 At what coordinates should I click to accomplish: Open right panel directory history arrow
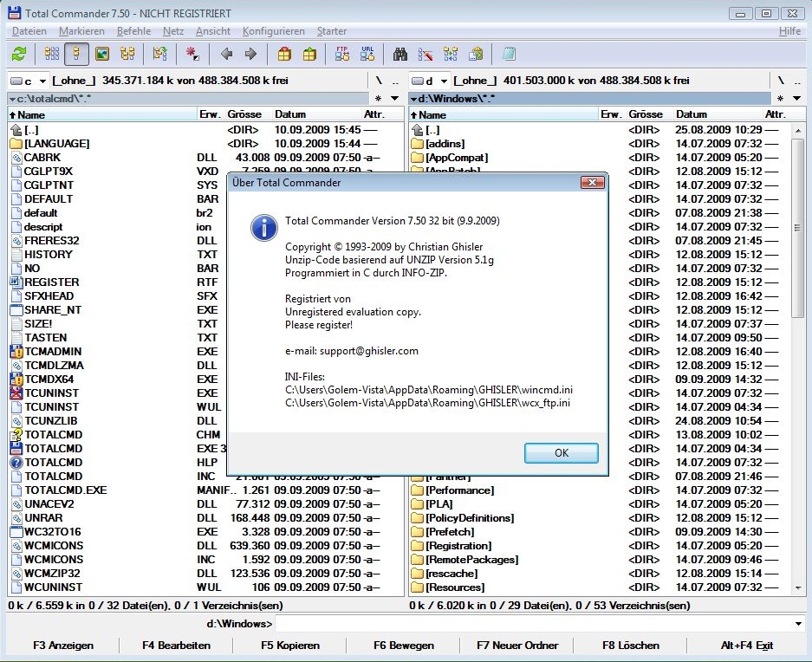pos(796,98)
